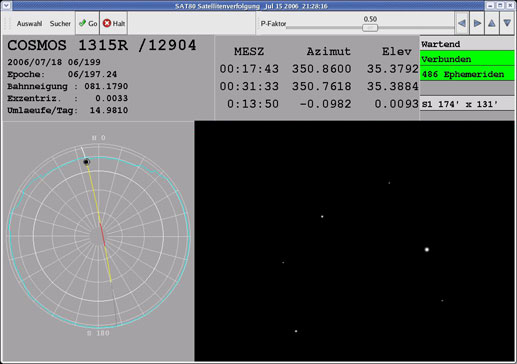Open the window menu icon in title bar
Viewport: 517px width, 364px height.
tap(6, 5)
